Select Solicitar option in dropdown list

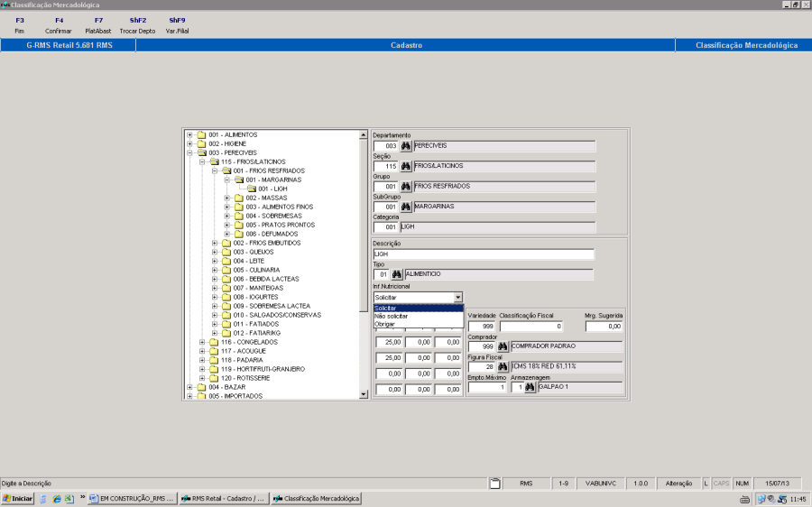click(419, 309)
